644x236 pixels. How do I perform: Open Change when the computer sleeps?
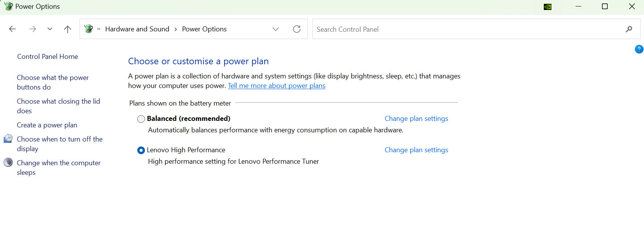[x=59, y=168]
